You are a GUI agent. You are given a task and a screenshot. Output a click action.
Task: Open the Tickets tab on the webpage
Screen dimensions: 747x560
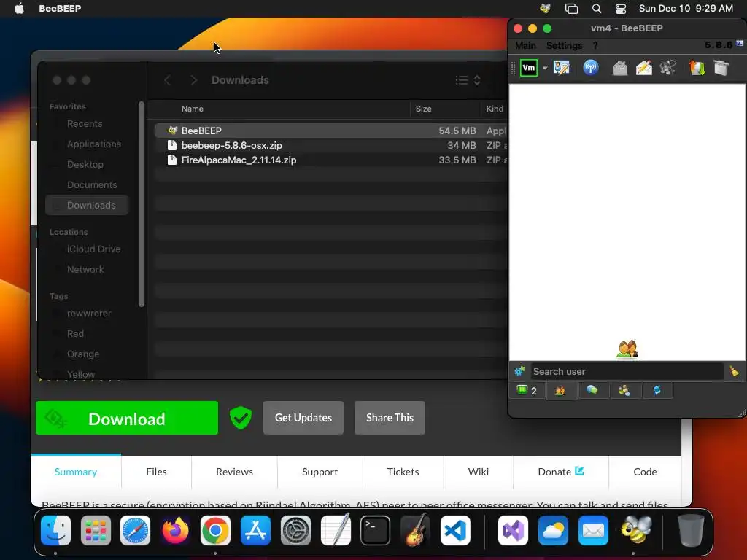pyautogui.click(x=403, y=472)
